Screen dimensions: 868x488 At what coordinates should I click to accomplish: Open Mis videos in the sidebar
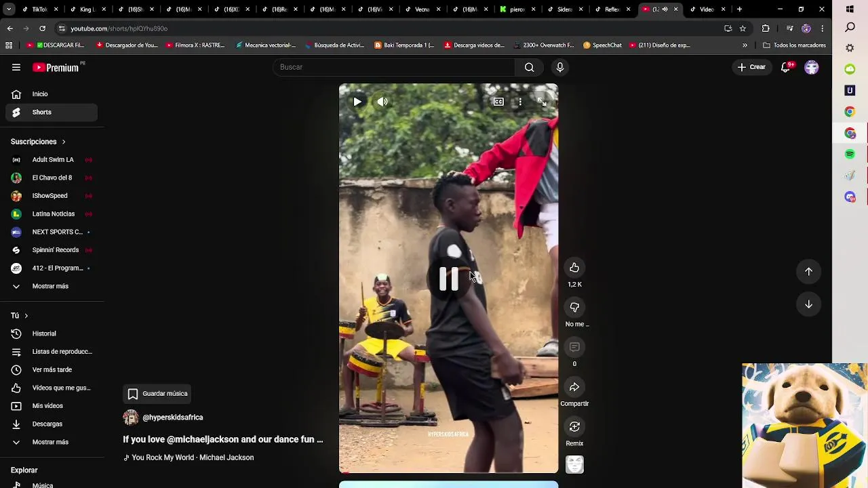pyautogui.click(x=52, y=406)
